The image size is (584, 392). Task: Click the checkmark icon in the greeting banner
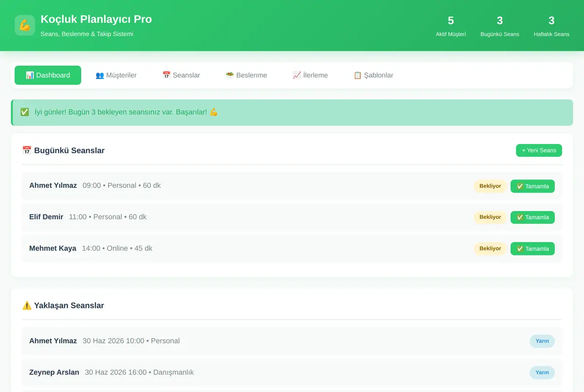[24, 112]
